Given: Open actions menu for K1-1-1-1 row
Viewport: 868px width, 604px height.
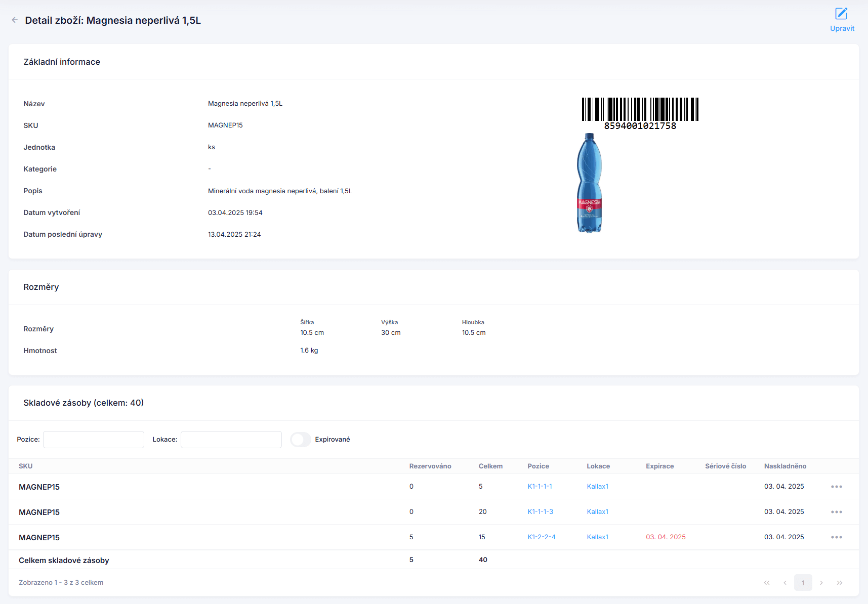Looking at the screenshot, I should tap(837, 487).
